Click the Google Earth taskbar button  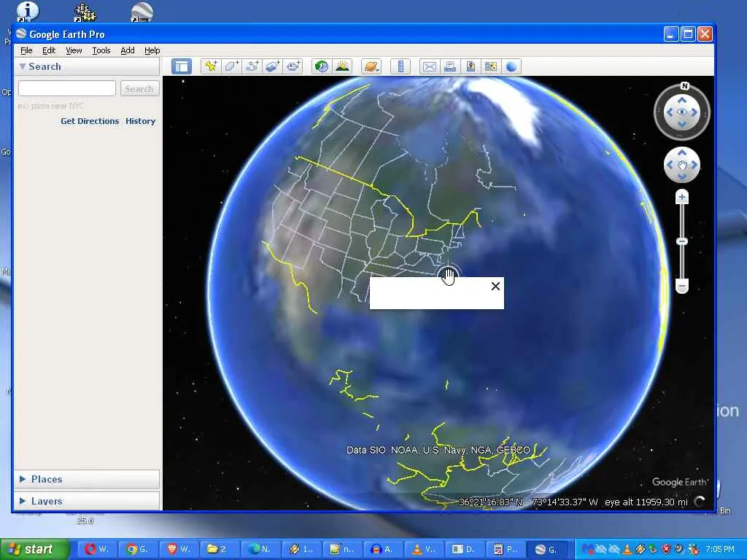pos(547,549)
